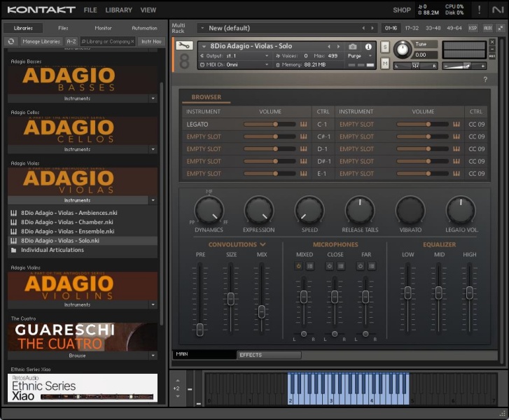Toggle the Mixed microphone power button
This screenshot has width=509, height=420.
coord(299,266)
